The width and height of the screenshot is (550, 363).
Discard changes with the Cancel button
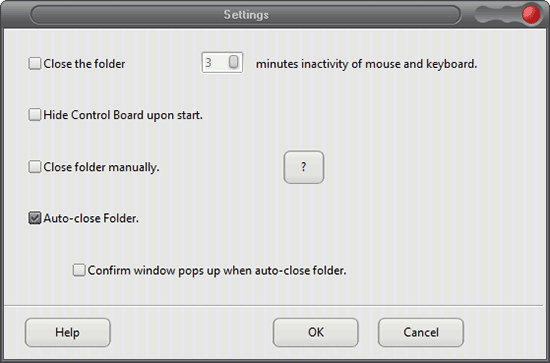(421, 332)
